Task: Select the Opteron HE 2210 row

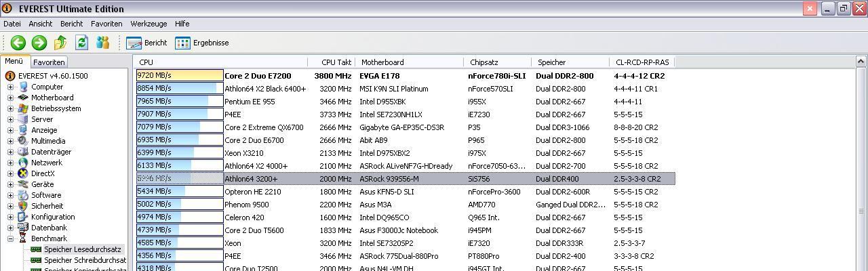Action: click(405, 192)
